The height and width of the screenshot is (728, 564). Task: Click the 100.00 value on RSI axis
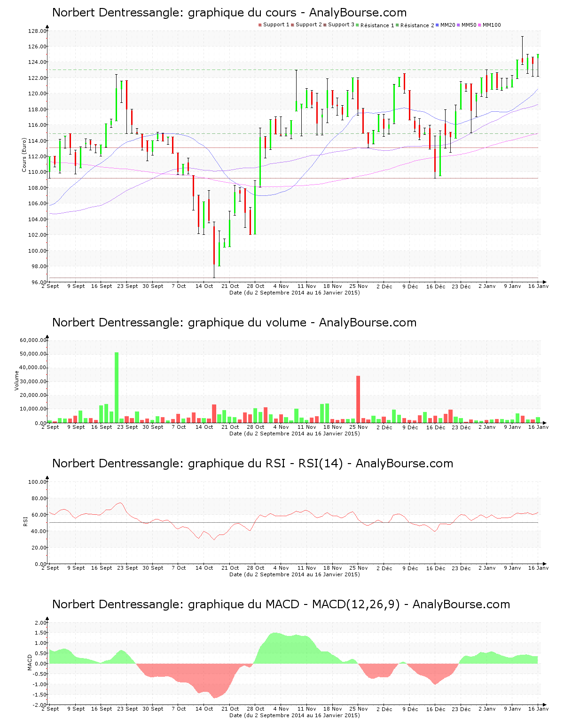[x=37, y=482]
